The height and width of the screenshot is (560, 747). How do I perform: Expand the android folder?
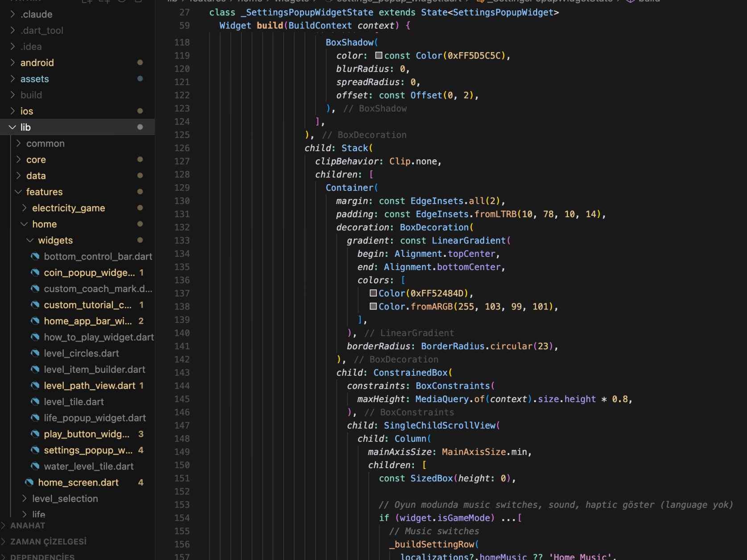(12, 62)
